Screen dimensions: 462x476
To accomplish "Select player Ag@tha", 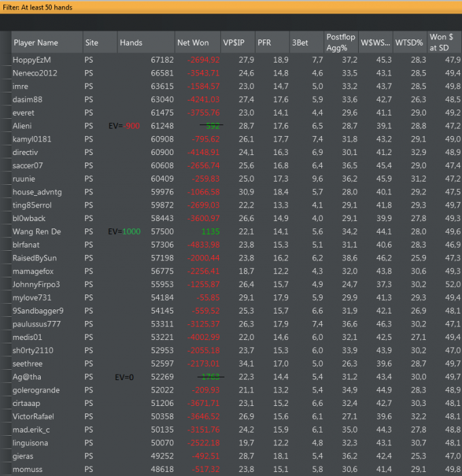I will point(26,377).
